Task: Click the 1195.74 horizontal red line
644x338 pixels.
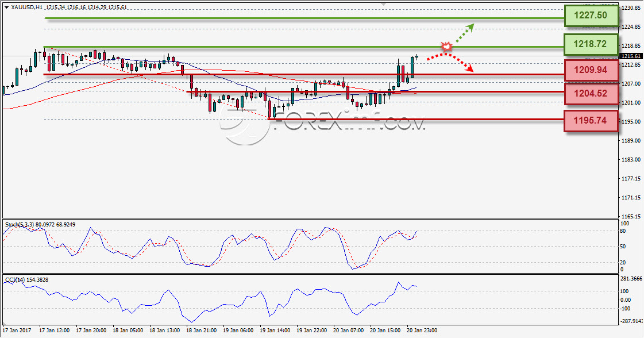Action: click(416, 119)
